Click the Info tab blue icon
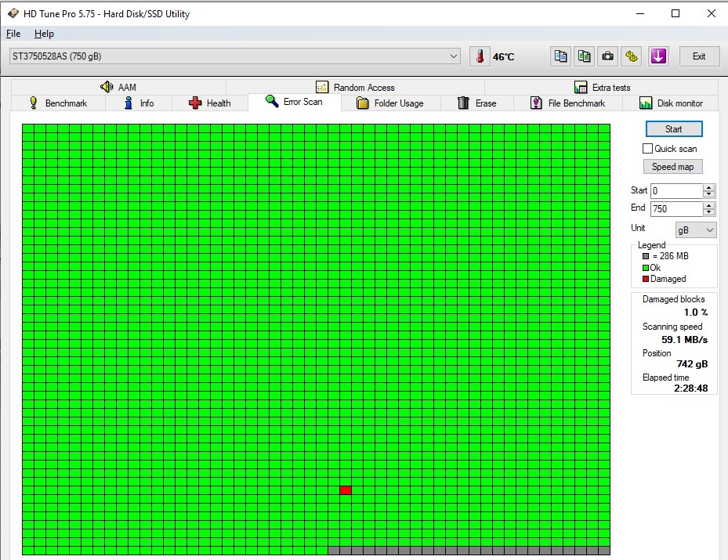Screen dimensions: 728x560 click(129, 103)
